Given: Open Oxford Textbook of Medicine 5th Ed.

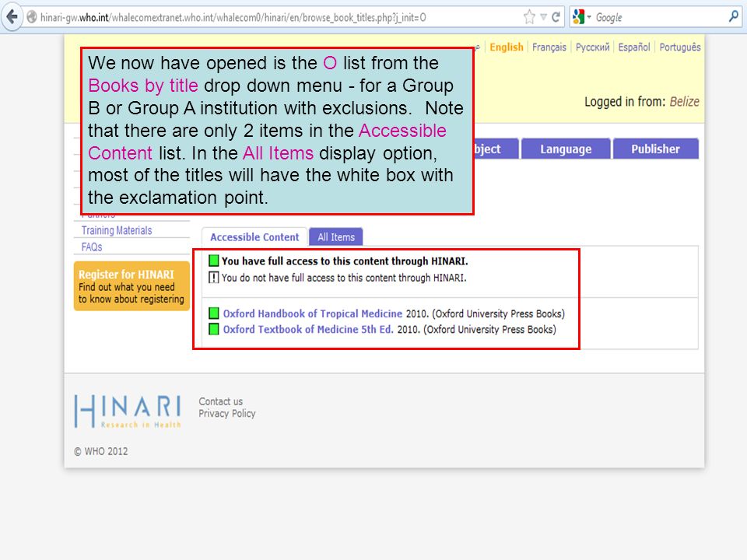Looking at the screenshot, I should tap(308, 330).
